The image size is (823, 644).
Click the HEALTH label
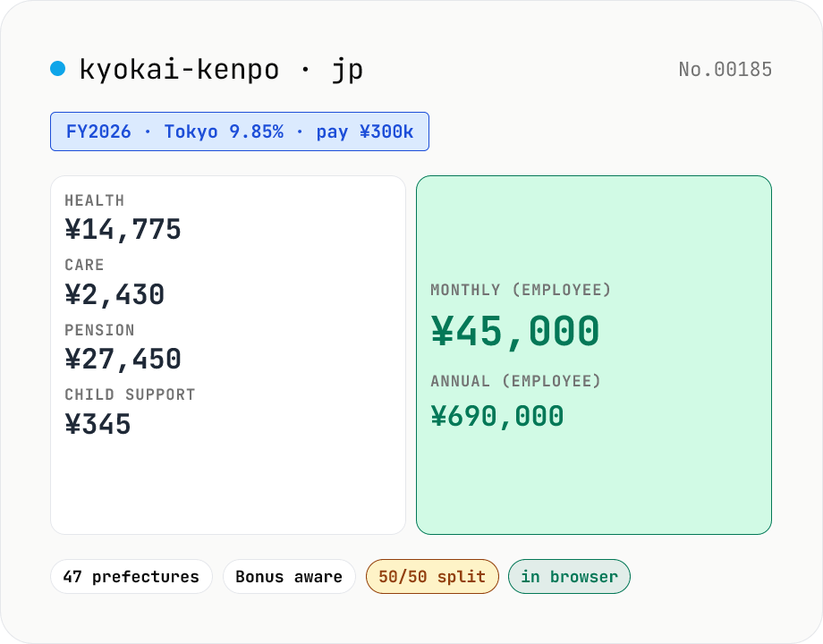tap(95, 200)
